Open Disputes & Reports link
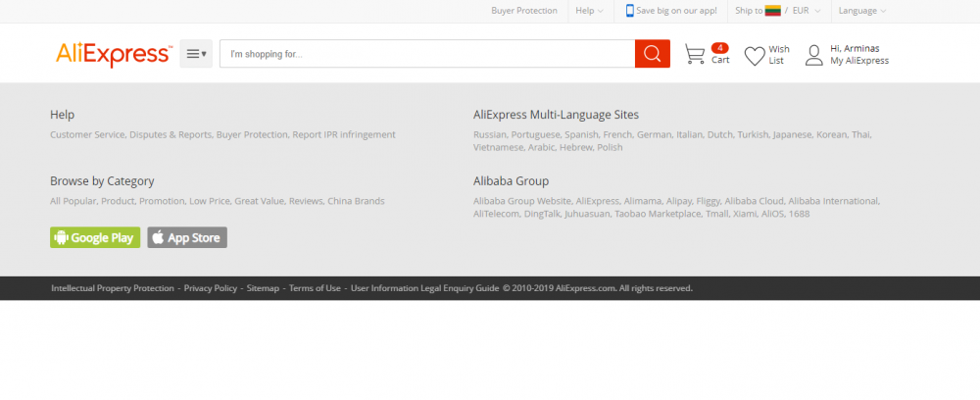The width and height of the screenshot is (980, 400). coord(171,134)
